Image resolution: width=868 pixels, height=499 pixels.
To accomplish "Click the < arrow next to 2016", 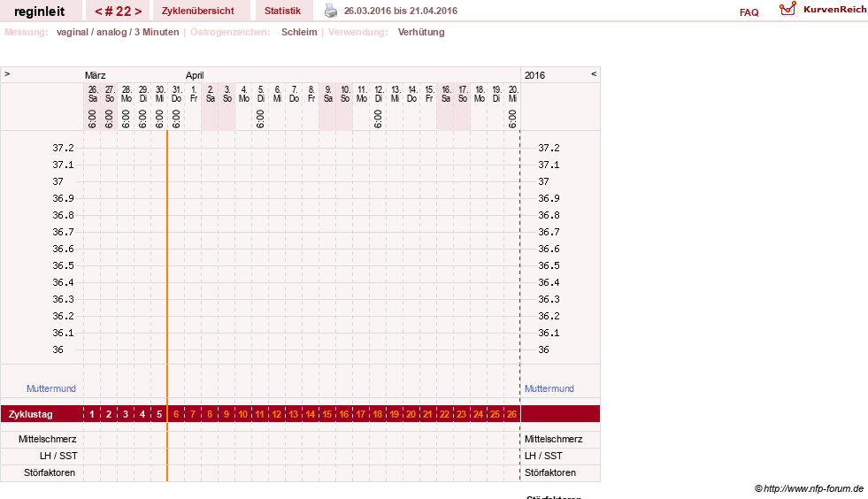I will [594, 73].
